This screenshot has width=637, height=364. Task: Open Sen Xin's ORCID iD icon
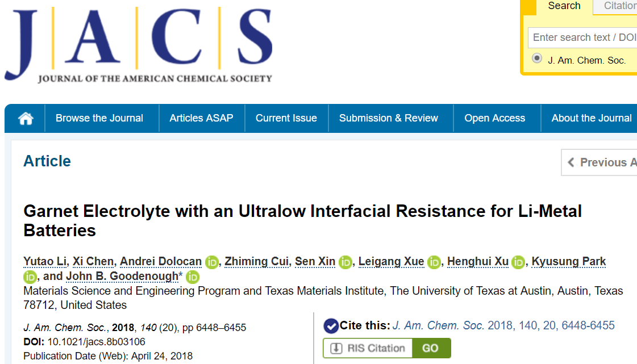[x=345, y=262]
